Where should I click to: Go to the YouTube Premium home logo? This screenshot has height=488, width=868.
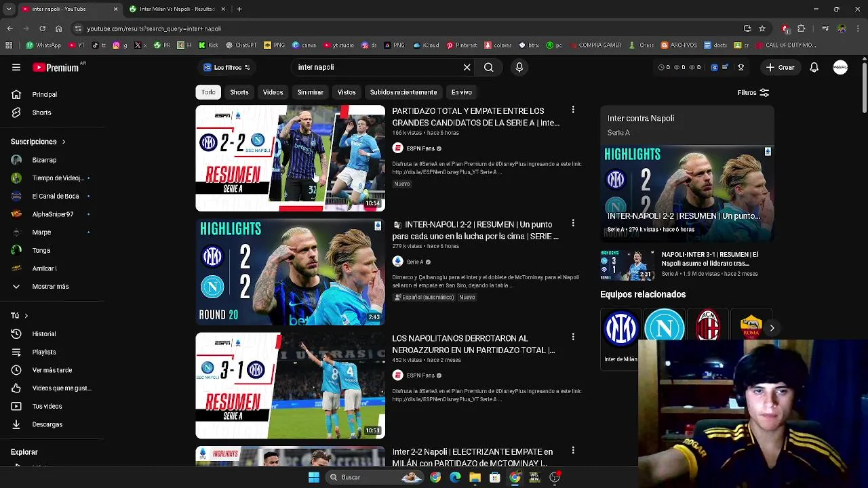56,67
